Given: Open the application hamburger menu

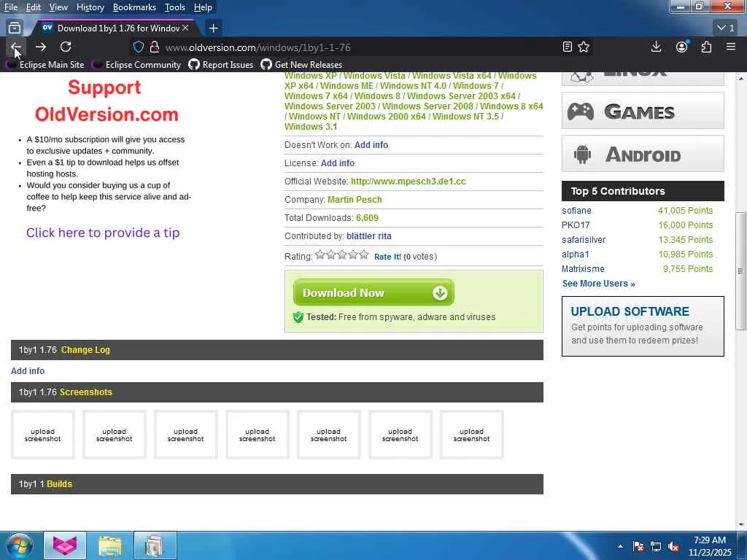Looking at the screenshot, I should [x=731, y=47].
